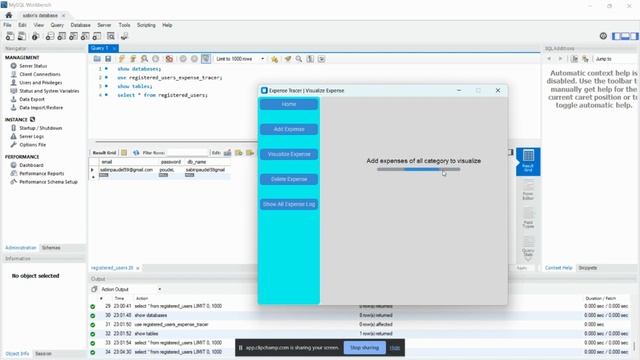Viewport: 640px width, 360px height.
Task: Toggle the right SQL Additions panel visibility
Action: coord(634,36)
